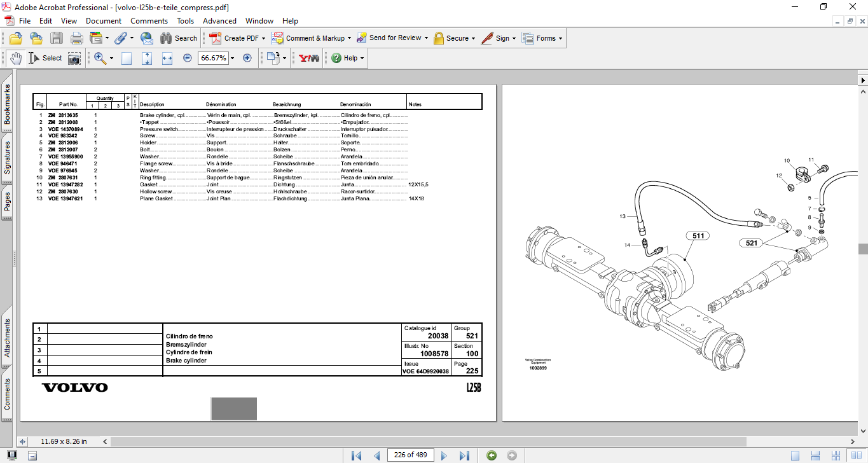The width and height of the screenshot is (868, 463).
Task: Expand the Secure dropdown menu
Action: click(x=474, y=38)
